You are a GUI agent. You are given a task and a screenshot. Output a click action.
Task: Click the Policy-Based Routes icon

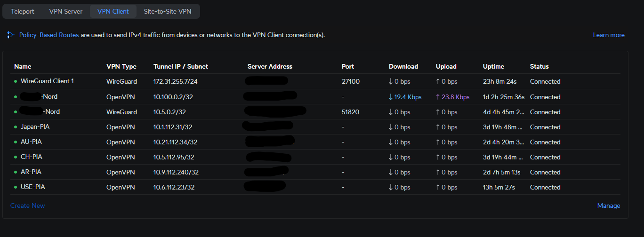coord(11,35)
